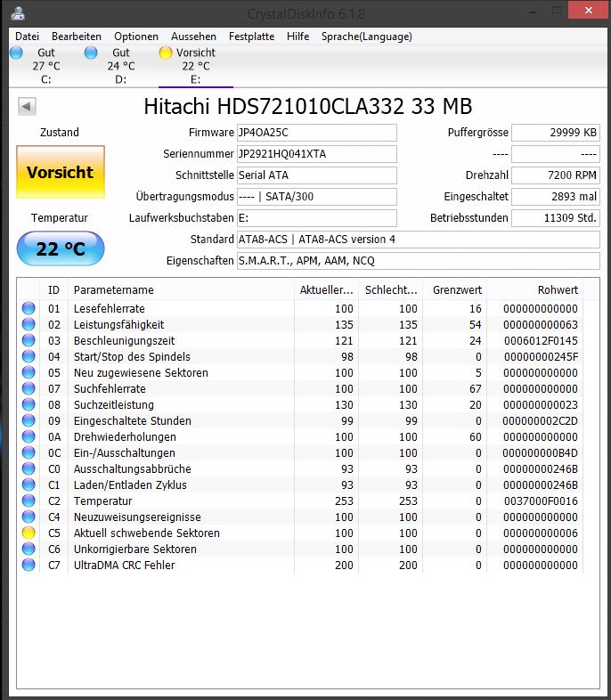Click the Laufwerksbuchstaben field E:
The width and height of the screenshot is (611, 700).
(316, 218)
